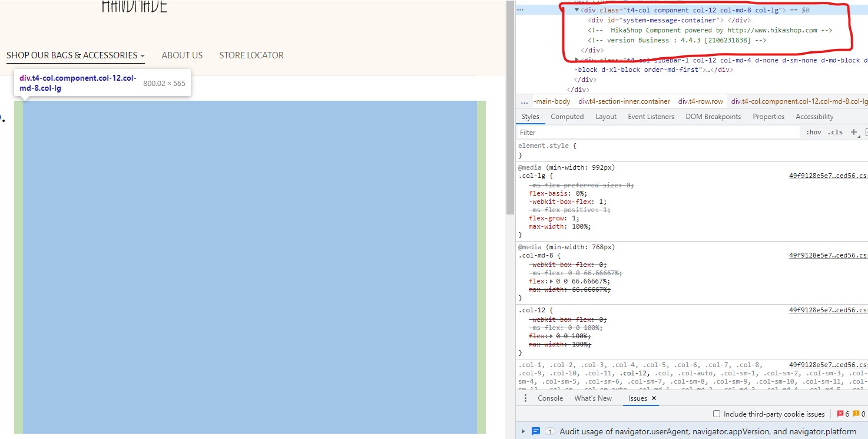Expand the t4-col sidebar-l div node
Screen dimensions: 868x439
[x=577, y=60]
